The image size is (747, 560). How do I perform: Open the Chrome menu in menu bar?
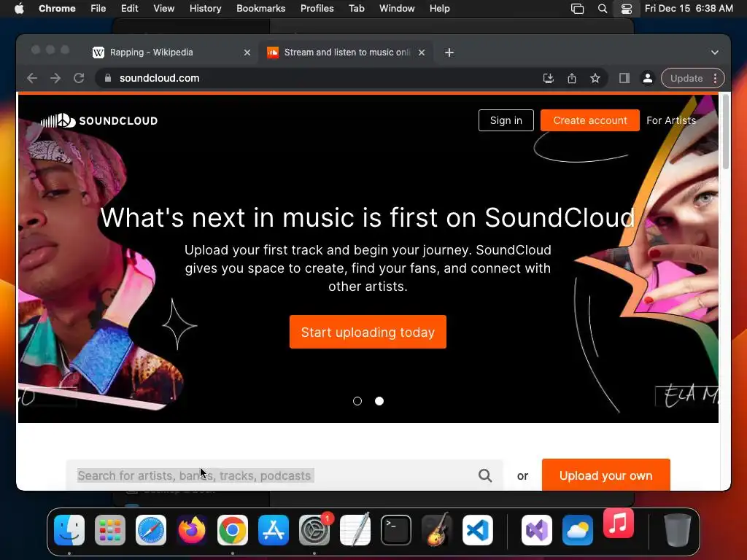[x=57, y=9]
